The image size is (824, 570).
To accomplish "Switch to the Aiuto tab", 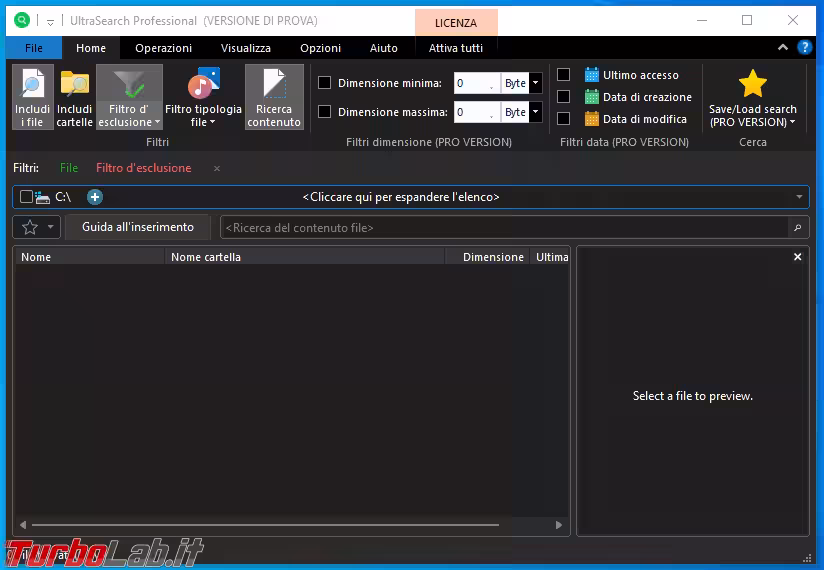I will [x=384, y=48].
